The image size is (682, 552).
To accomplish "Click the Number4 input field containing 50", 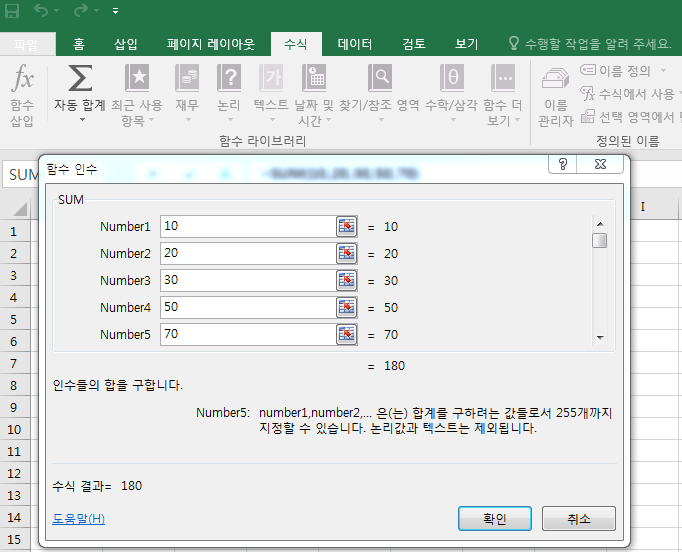I will (248, 307).
